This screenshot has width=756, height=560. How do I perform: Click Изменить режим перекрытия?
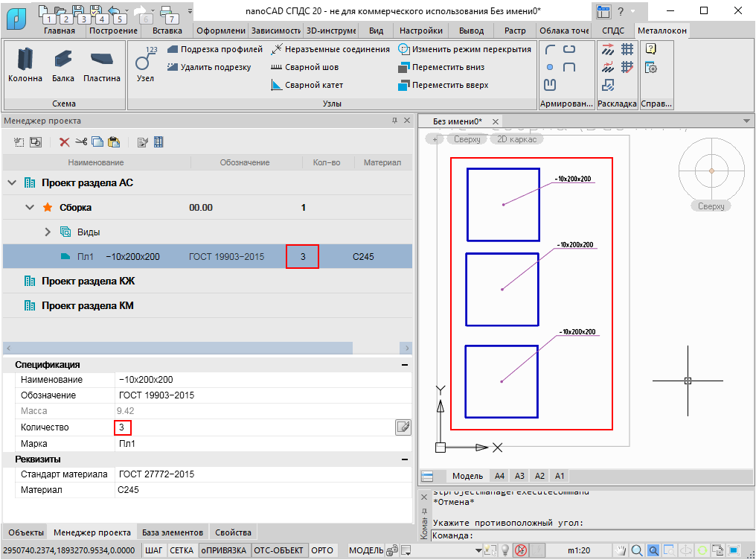pyautogui.click(x=465, y=49)
